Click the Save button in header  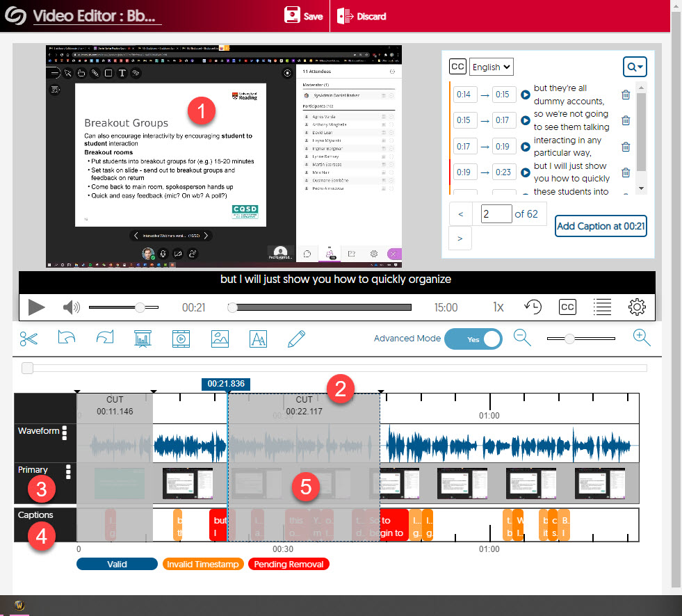point(303,16)
